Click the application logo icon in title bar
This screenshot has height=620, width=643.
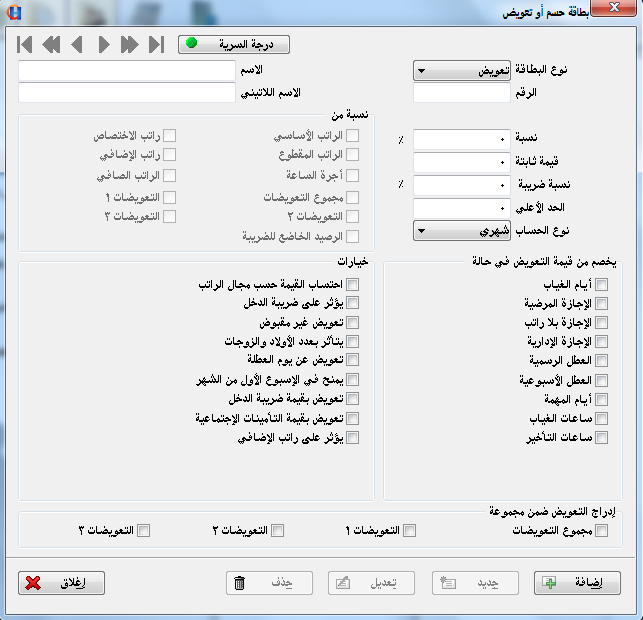tap(14, 12)
